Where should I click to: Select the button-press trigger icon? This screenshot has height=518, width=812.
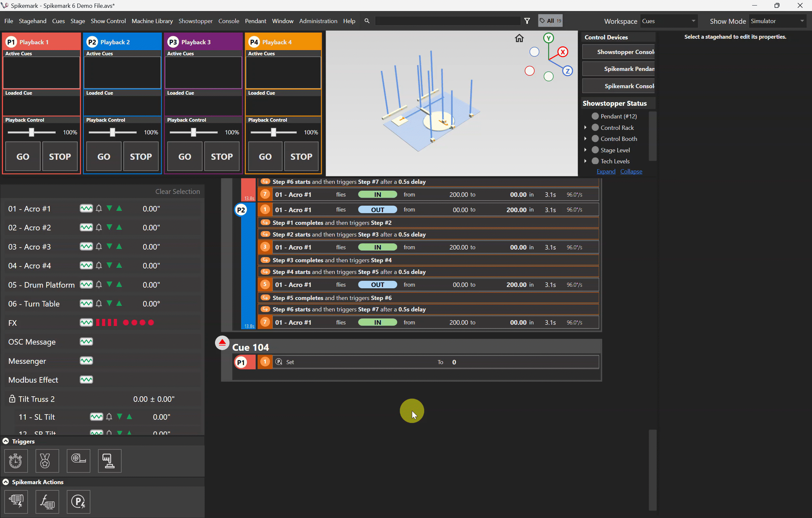point(109,461)
